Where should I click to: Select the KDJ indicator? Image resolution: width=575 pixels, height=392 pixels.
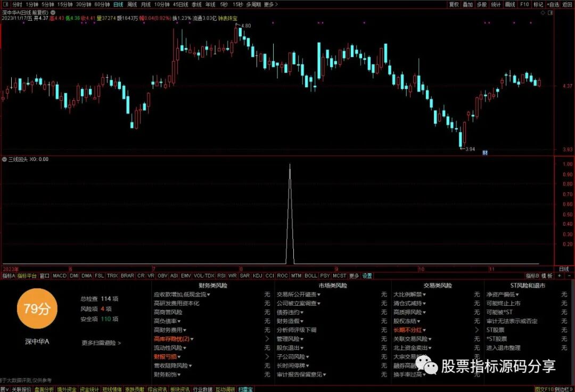click(258, 276)
